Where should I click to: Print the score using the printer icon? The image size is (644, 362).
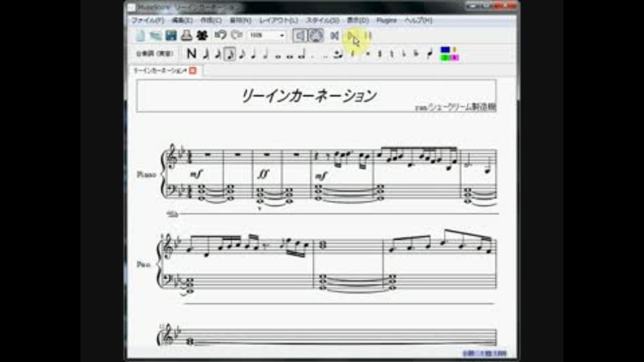(x=186, y=36)
